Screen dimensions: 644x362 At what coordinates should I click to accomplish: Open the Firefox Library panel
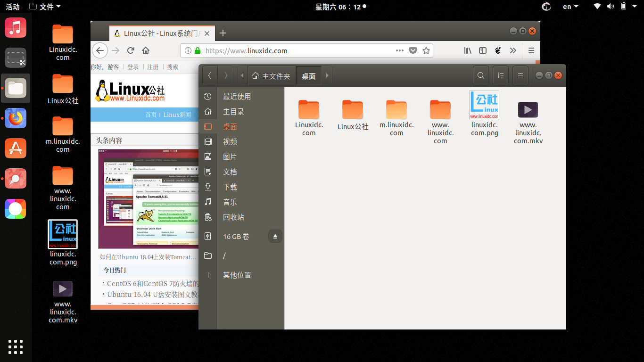pyautogui.click(x=467, y=50)
